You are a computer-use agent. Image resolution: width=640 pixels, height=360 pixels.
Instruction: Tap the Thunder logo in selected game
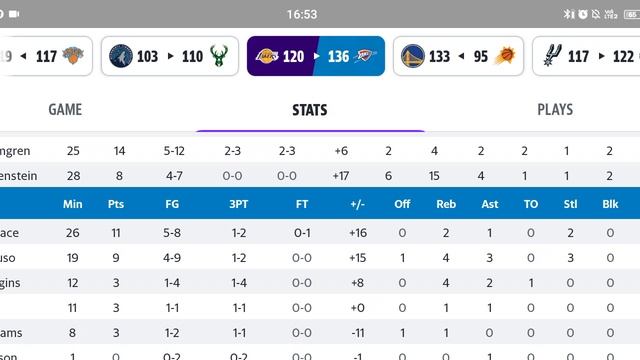click(365, 56)
